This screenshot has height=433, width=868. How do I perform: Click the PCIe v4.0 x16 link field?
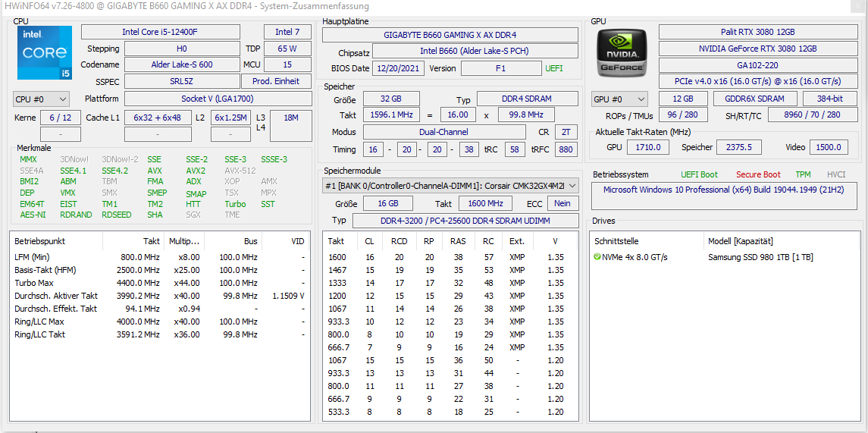[x=757, y=81]
